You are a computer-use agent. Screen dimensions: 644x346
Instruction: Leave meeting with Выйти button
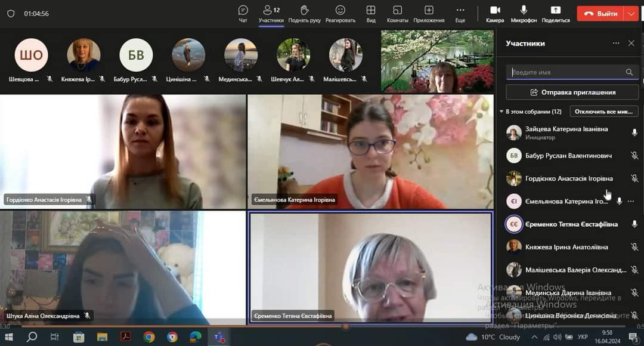(600, 14)
